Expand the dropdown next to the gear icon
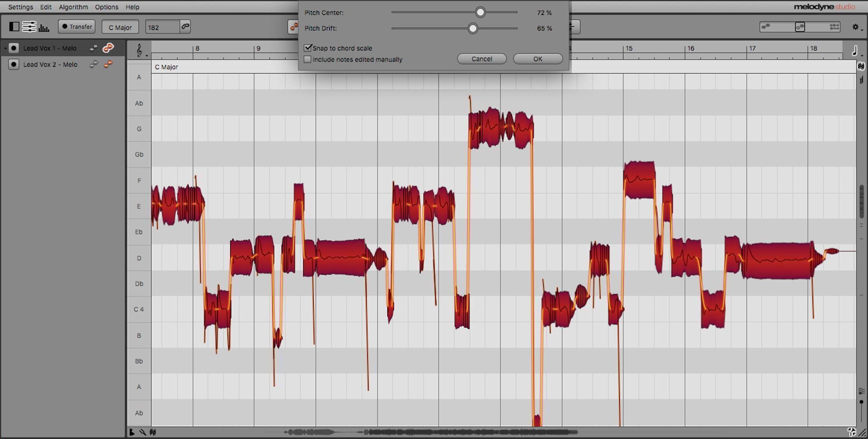868x439 pixels. pos(862,29)
